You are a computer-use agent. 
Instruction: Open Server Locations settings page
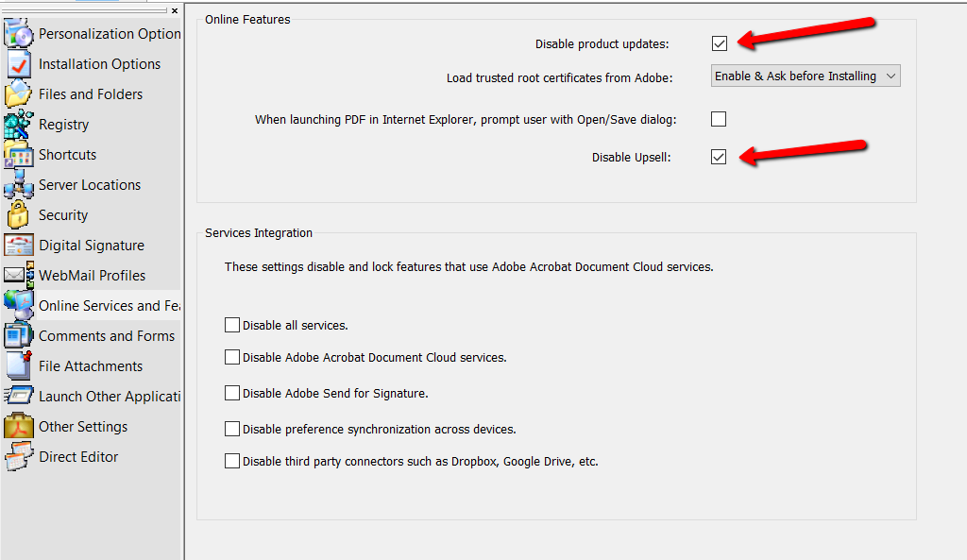pos(90,185)
